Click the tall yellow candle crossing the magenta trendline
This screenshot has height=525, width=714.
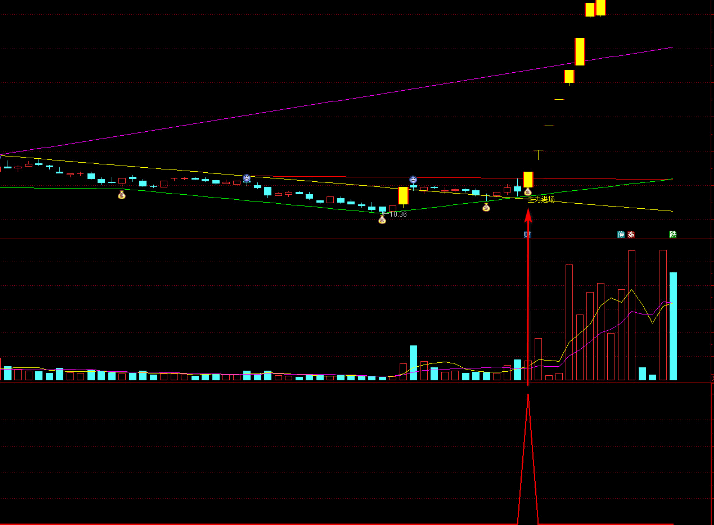click(580, 51)
